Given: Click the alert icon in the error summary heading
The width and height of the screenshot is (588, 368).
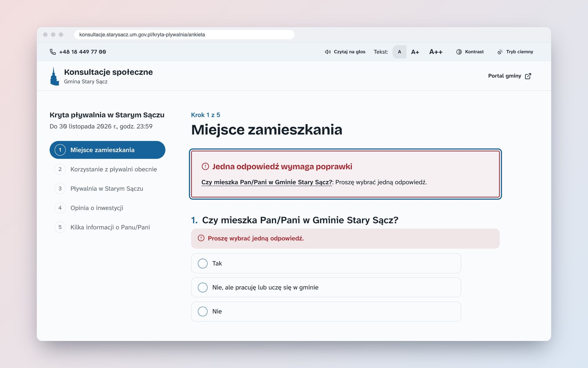Looking at the screenshot, I should tap(205, 167).
